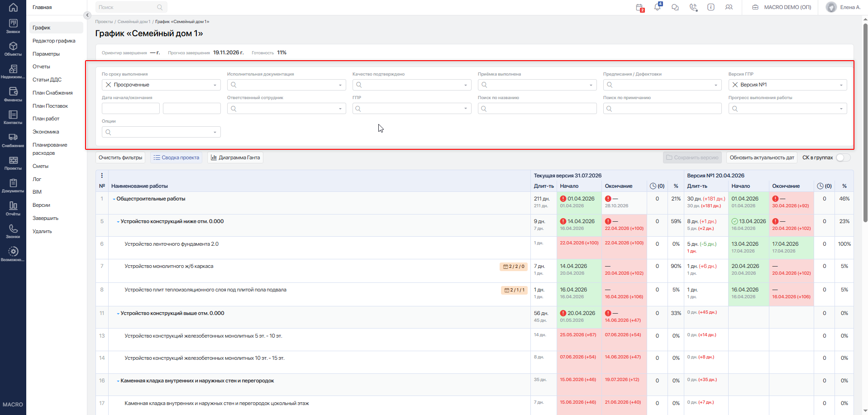Go to Контакты in the sidebar

coord(13,117)
